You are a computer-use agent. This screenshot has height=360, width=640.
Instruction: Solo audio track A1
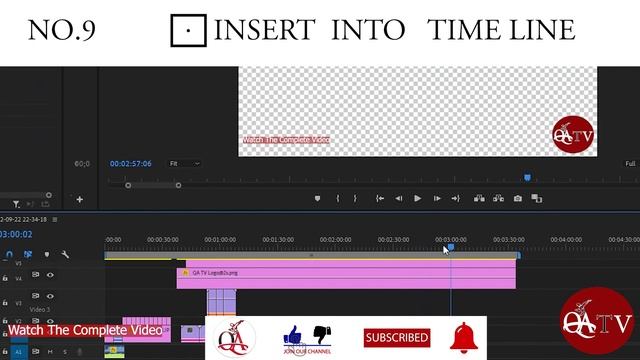click(64, 351)
